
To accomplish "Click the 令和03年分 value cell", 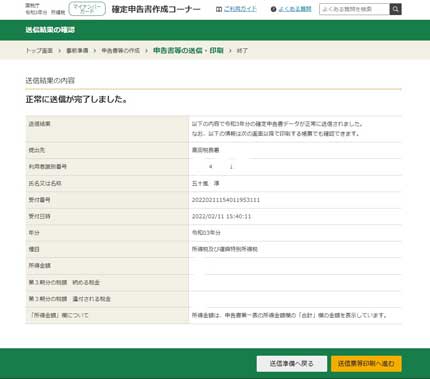I will pos(206,233).
